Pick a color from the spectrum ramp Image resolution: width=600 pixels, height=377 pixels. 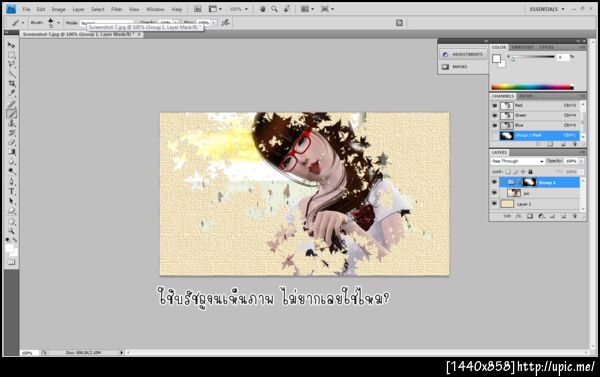(x=532, y=87)
